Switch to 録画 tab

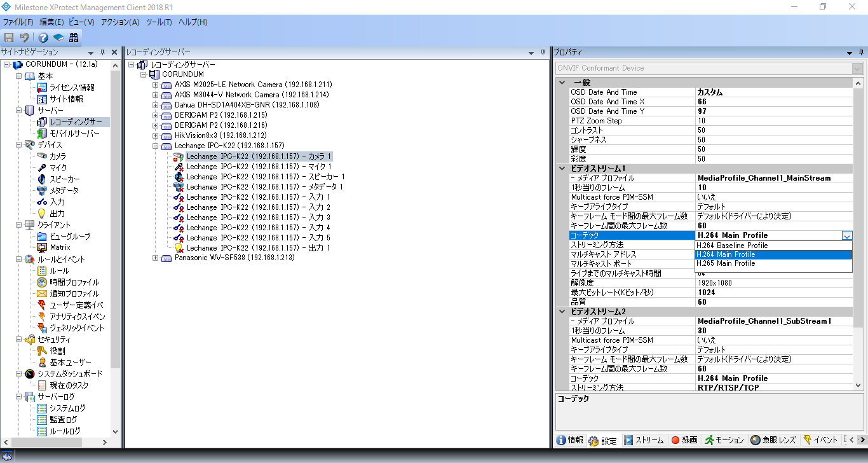(x=684, y=440)
